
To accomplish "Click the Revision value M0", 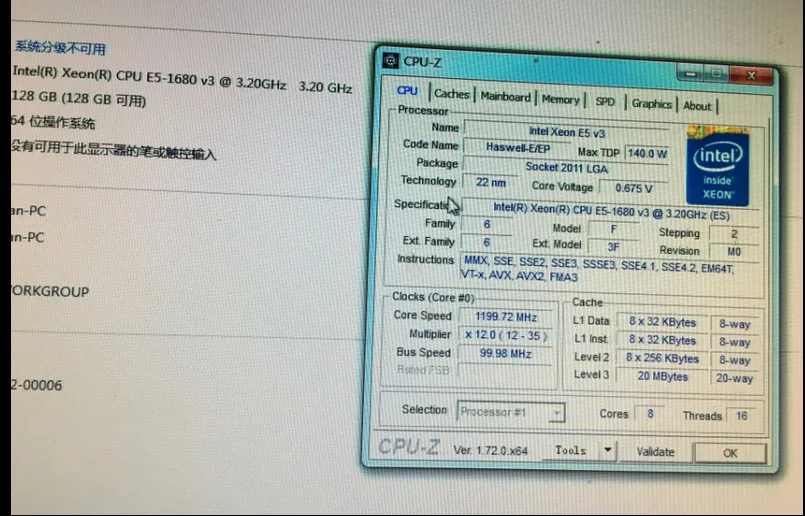I will point(734,252).
